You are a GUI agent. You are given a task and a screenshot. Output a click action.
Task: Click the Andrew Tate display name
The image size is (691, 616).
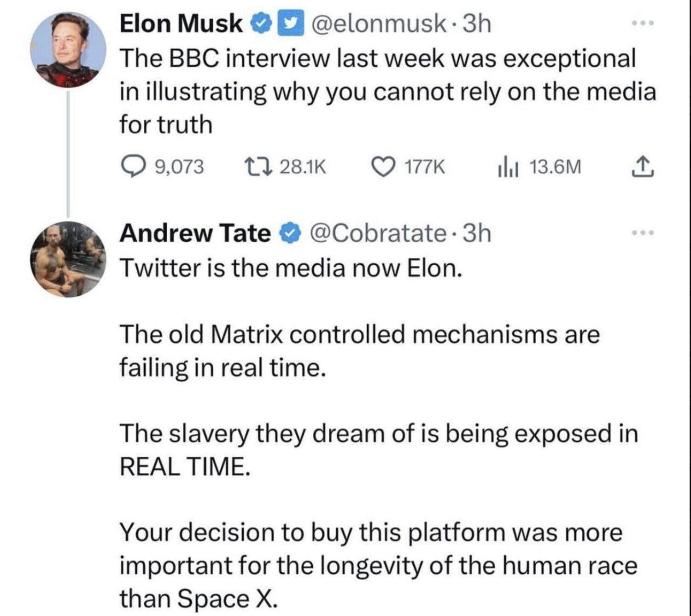tap(195, 233)
